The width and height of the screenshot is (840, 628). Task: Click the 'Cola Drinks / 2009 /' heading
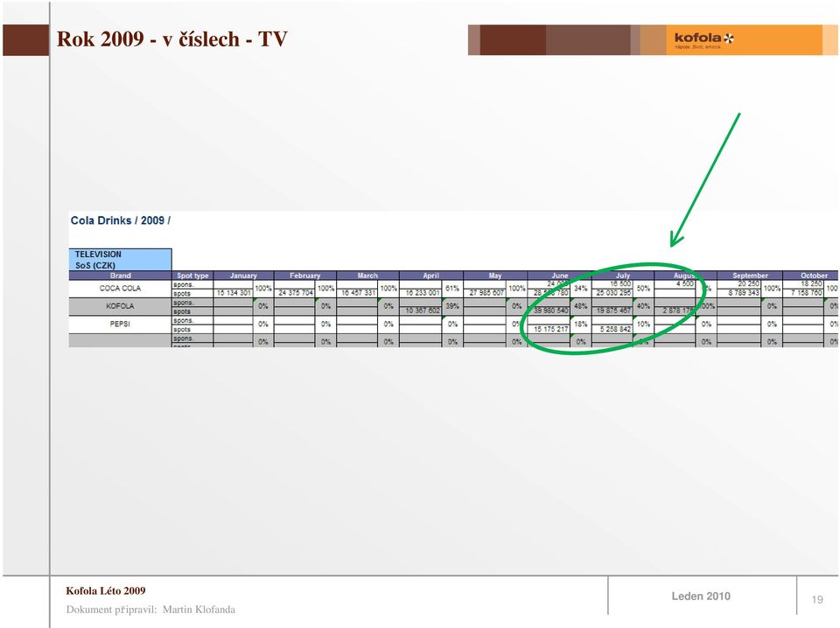click(121, 220)
